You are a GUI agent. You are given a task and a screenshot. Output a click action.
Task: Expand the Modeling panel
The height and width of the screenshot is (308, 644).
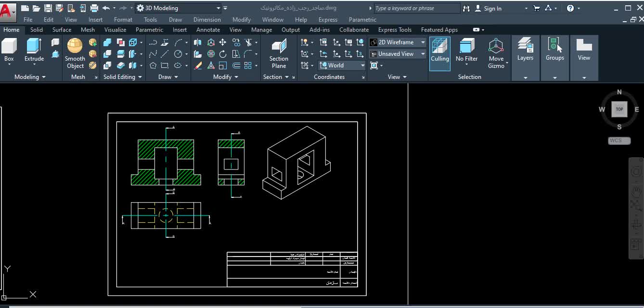tap(30, 77)
